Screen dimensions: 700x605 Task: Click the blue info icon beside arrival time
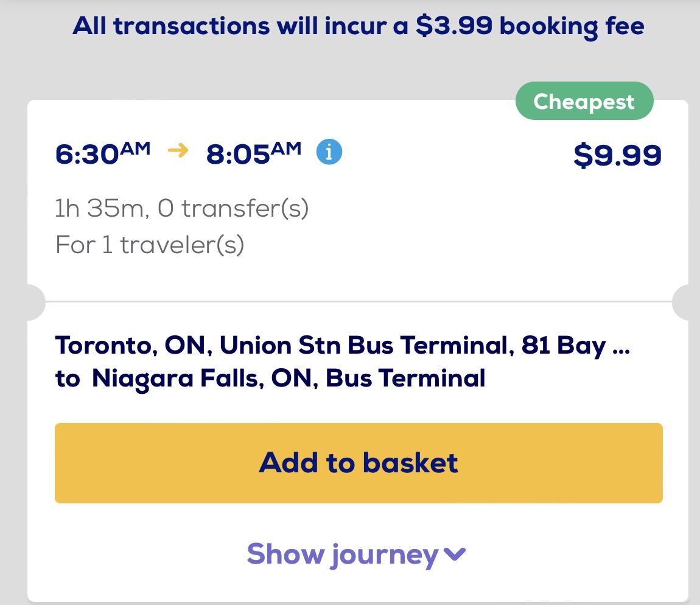[x=329, y=152]
